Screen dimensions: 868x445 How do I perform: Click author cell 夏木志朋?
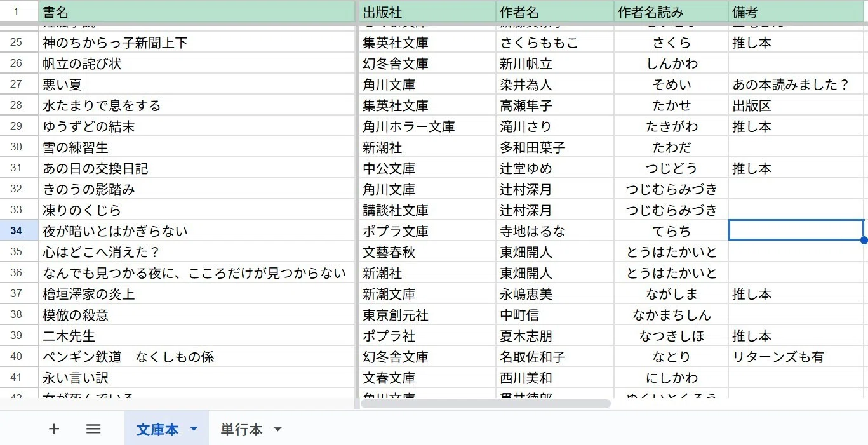[x=555, y=336]
